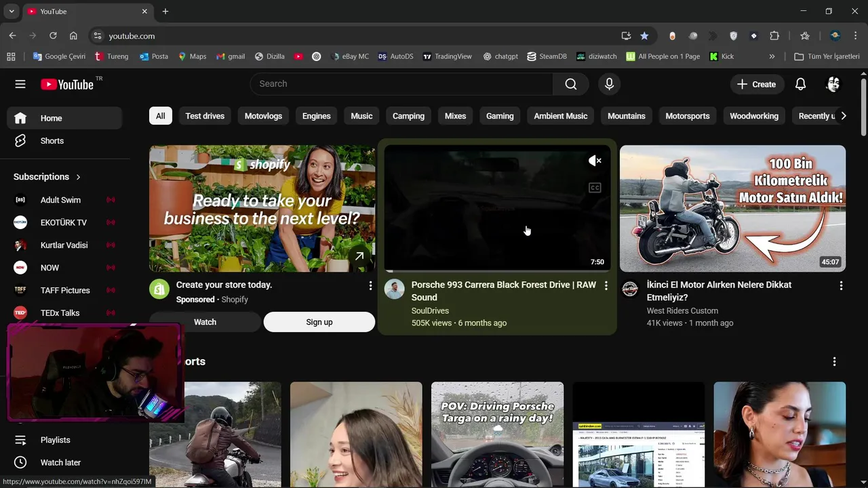Show next category chips with arrow

[x=843, y=116]
